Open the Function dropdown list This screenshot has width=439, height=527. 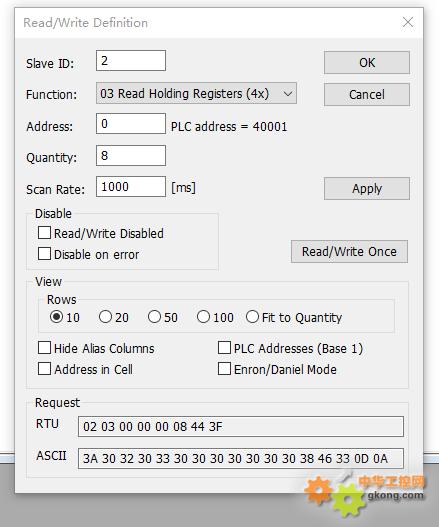point(196,93)
